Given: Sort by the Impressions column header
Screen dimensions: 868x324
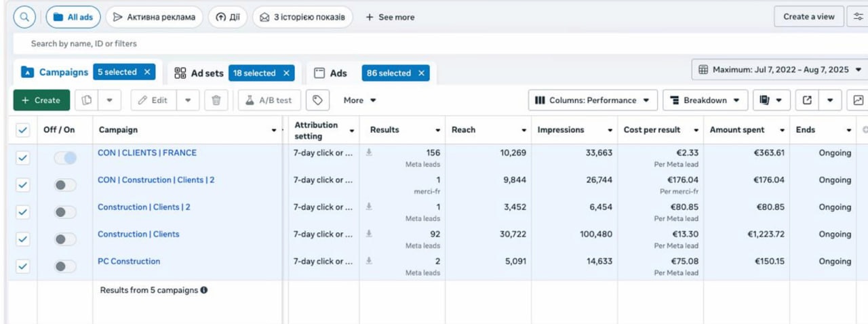Looking at the screenshot, I should tap(561, 130).
